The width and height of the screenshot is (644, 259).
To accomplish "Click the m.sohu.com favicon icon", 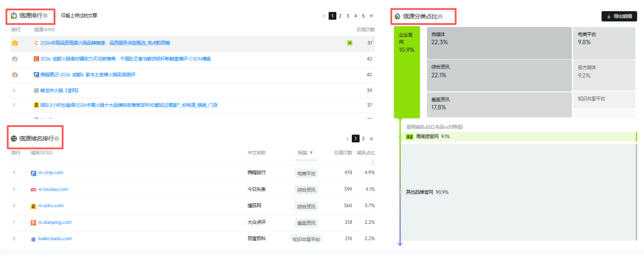I will tap(33, 206).
